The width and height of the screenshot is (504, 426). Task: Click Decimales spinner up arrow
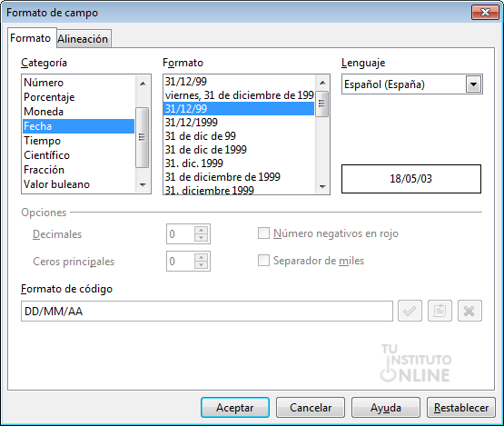202,230
